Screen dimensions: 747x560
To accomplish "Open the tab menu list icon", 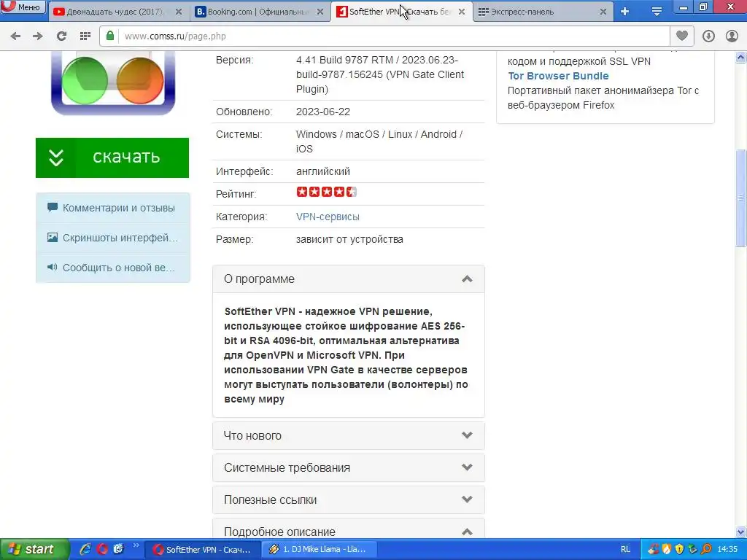I will tap(657, 12).
